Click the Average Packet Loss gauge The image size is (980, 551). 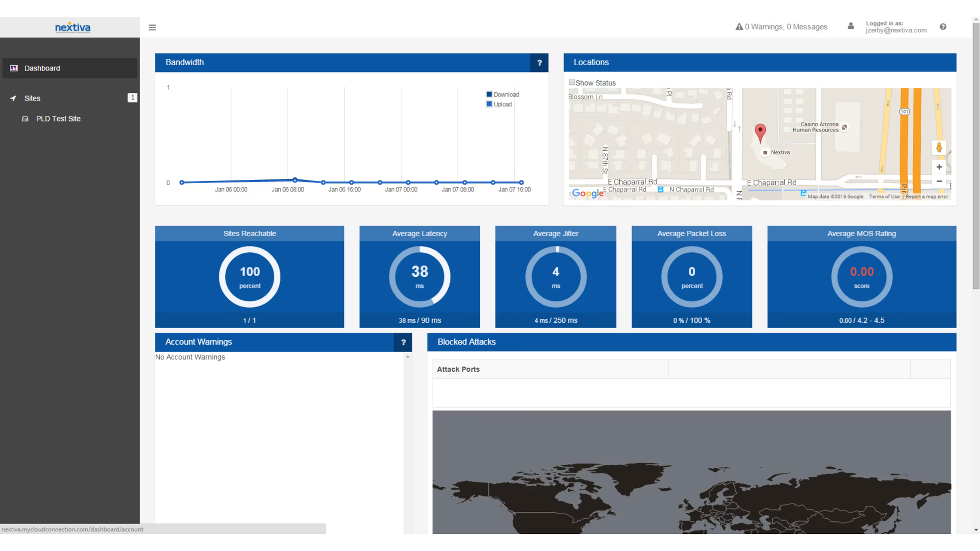tap(692, 277)
